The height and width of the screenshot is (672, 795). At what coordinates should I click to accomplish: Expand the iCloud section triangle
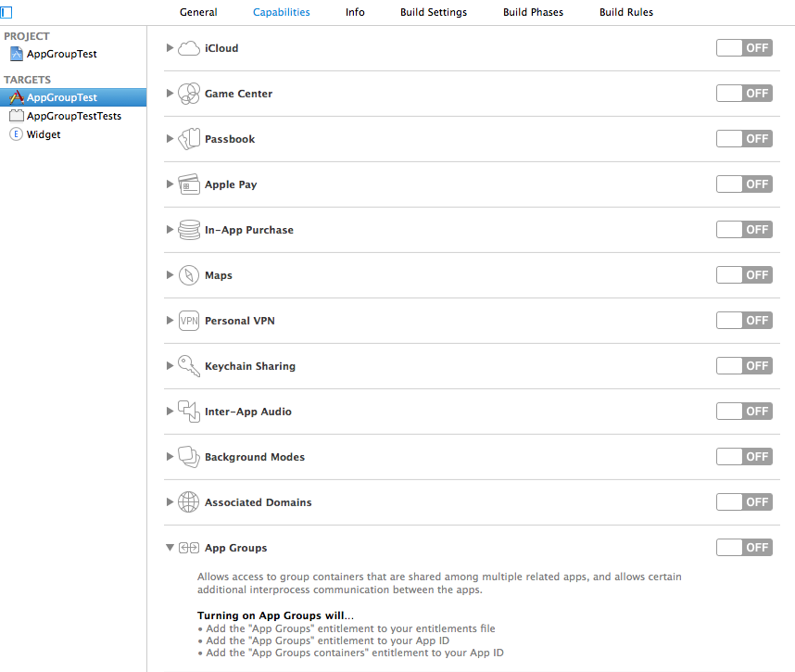pos(170,48)
